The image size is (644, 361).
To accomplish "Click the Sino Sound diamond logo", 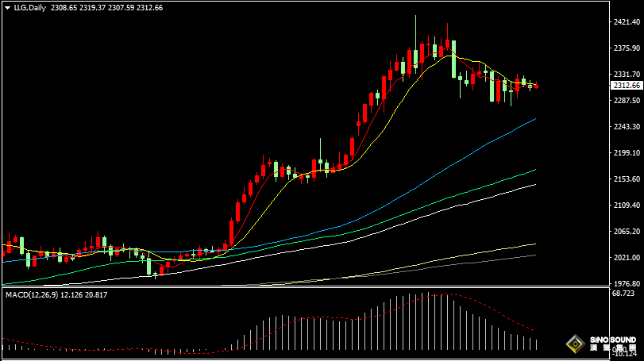I will [x=573, y=345].
